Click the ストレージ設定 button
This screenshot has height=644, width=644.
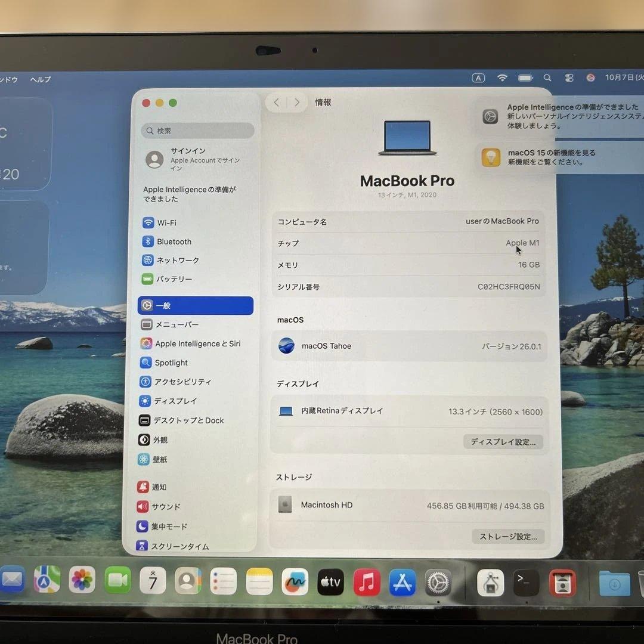(x=508, y=536)
